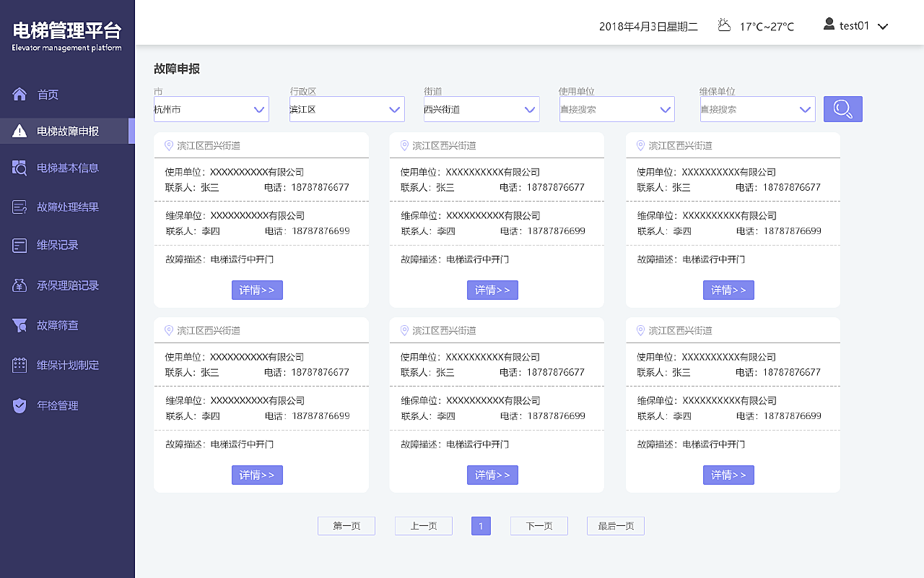
Task: Click the icon beside 维保记录
Action: (x=19, y=246)
